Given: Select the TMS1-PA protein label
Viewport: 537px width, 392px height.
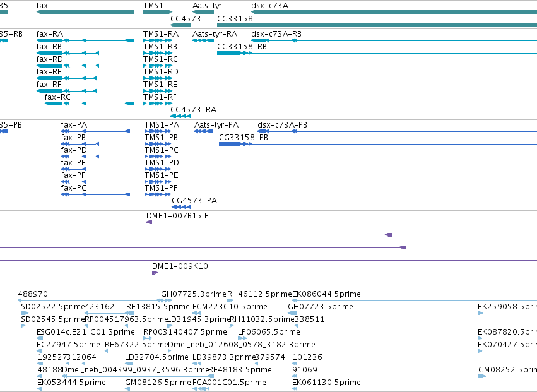Looking at the screenshot, I should tap(162, 125).
